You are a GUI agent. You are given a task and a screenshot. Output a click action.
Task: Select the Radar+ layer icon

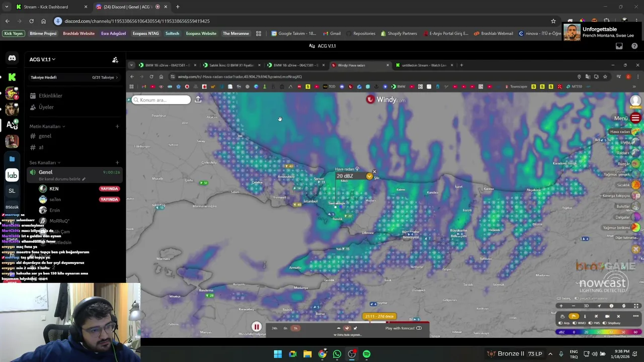pyautogui.click(x=636, y=153)
